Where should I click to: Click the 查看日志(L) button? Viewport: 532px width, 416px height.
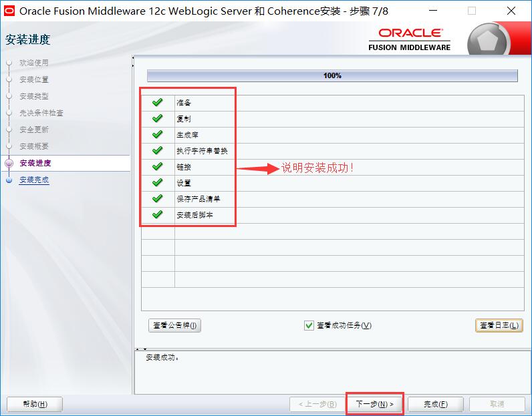click(x=499, y=325)
